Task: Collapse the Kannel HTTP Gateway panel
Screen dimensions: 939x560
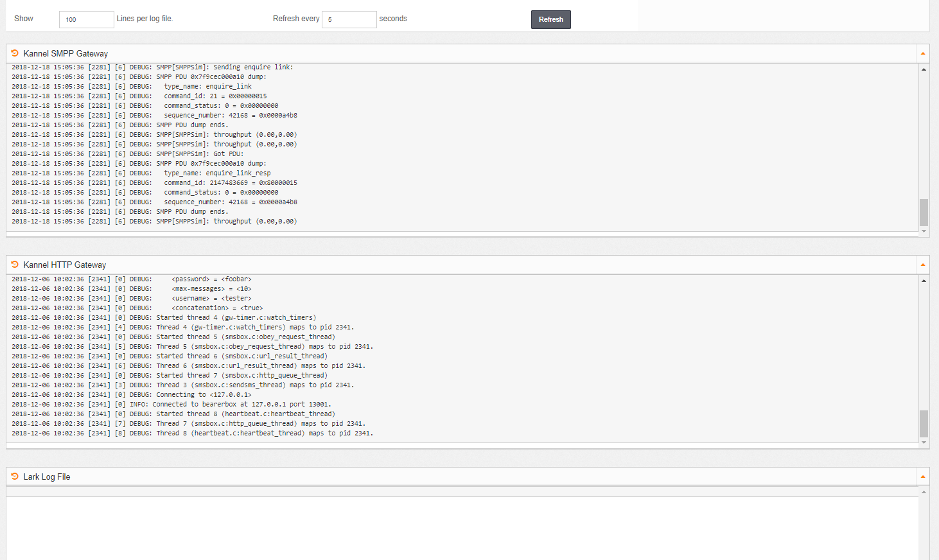Action: [923, 265]
